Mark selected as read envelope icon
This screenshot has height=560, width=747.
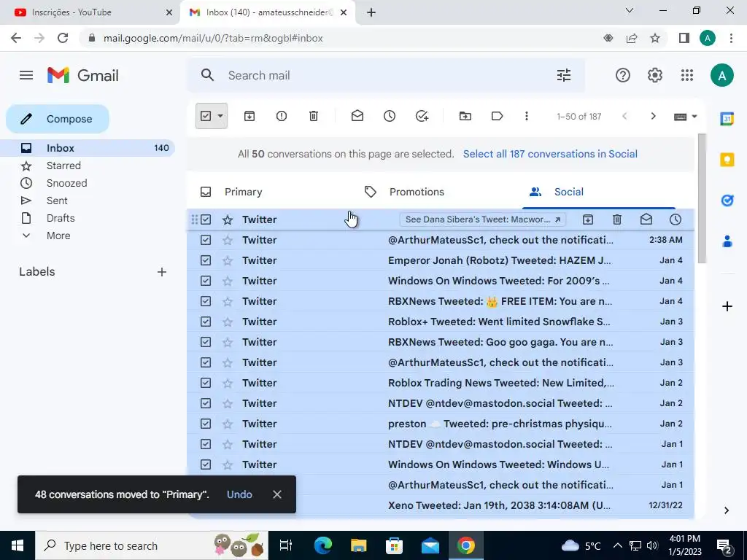[357, 116]
